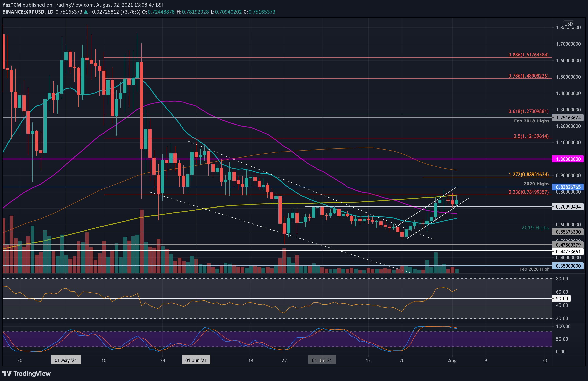Click the Feb 2020 High annotation
The image size is (588, 381).
534,269
